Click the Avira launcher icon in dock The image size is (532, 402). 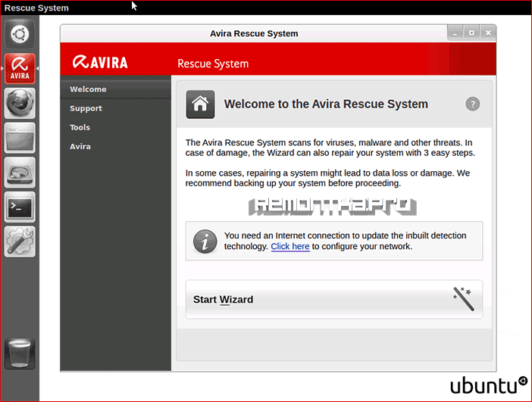[x=20, y=68]
